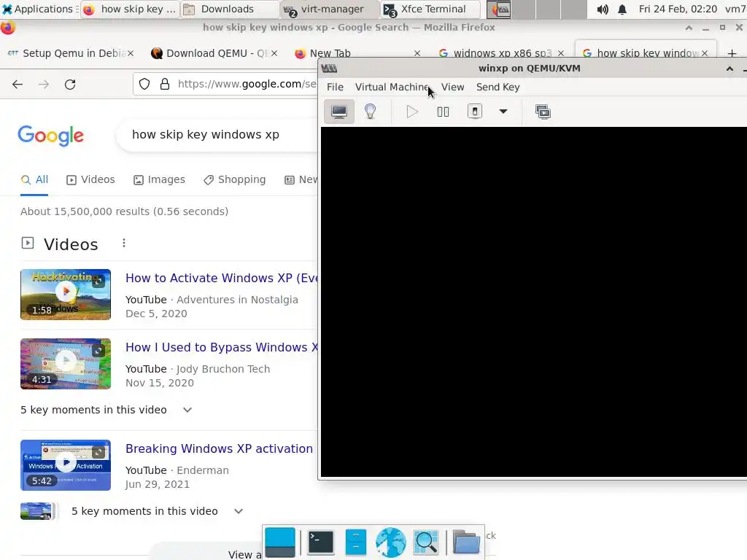Viewport: 747px width, 560px height.
Task: Switch to Shopping search results
Action: coord(234,179)
